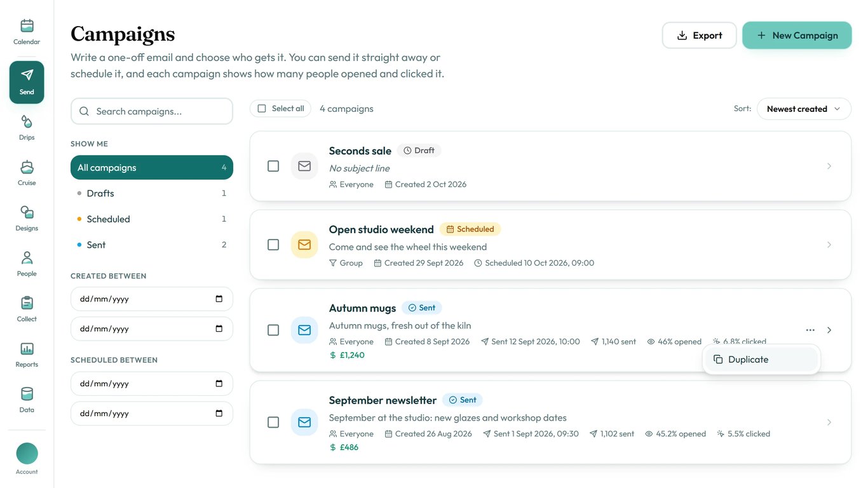
Task: Open the Calendar section in sidebar
Action: [27, 32]
